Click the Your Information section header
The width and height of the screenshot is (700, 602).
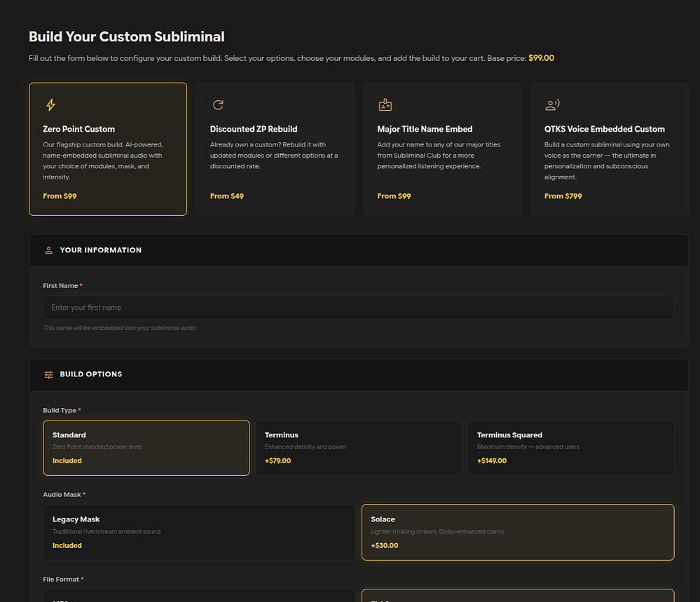(100, 250)
